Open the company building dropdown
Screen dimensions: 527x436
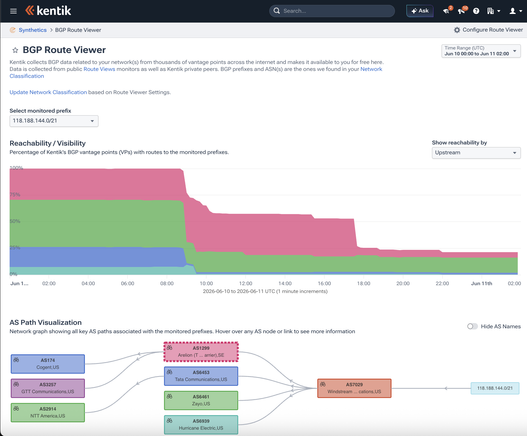(493, 11)
